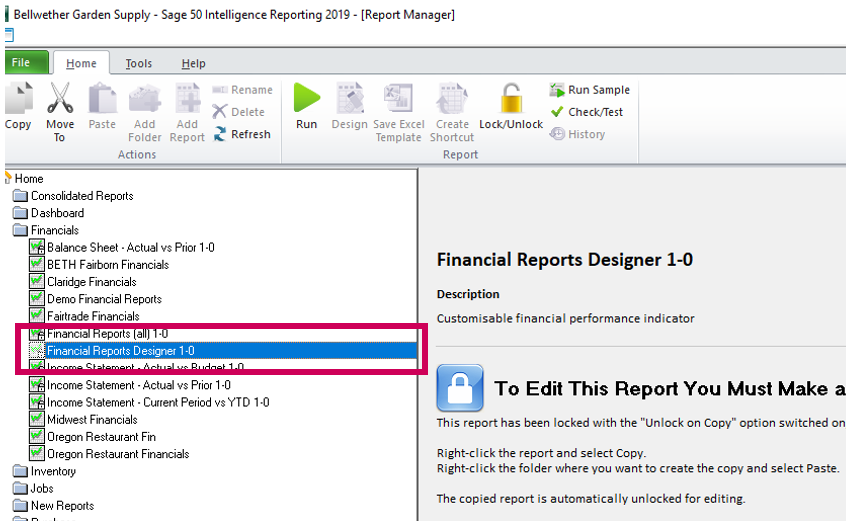This screenshot has width=851, height=524.
Task: Click the blue lock icon in details pane
Action: 460,388
